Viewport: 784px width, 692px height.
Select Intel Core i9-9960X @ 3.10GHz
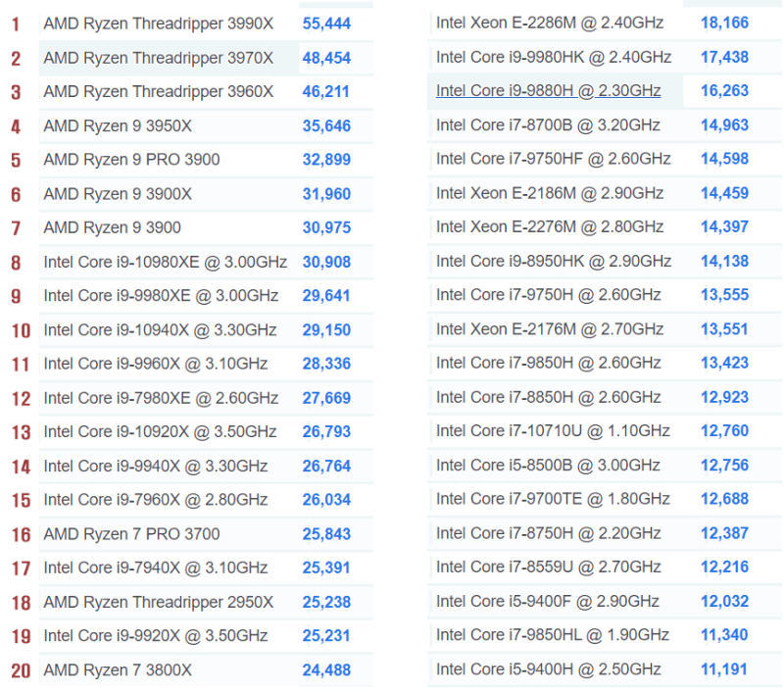click(x=156, y=364)
